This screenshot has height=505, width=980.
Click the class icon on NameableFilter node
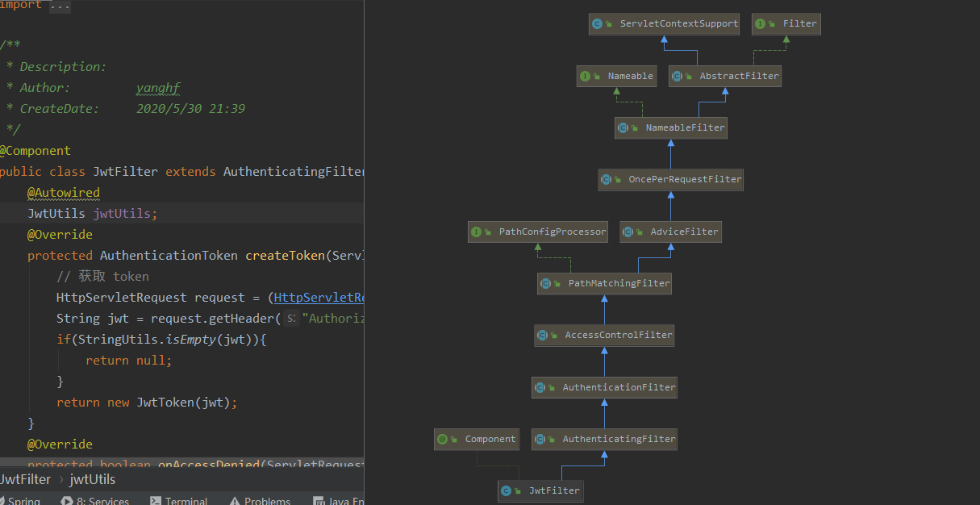pyautogui.click(x=623, y=128)
